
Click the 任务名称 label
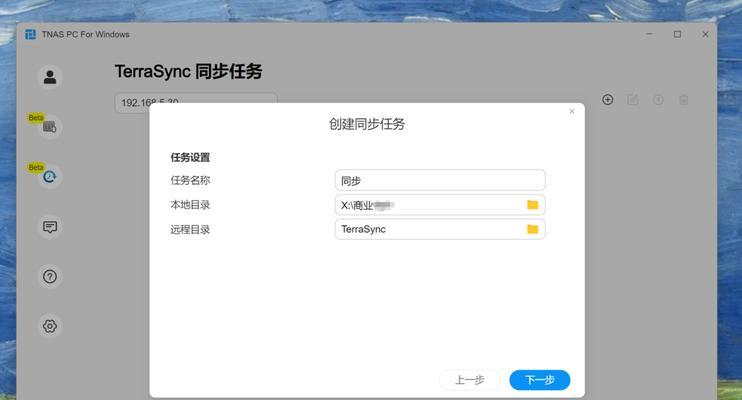coord(190,180)
